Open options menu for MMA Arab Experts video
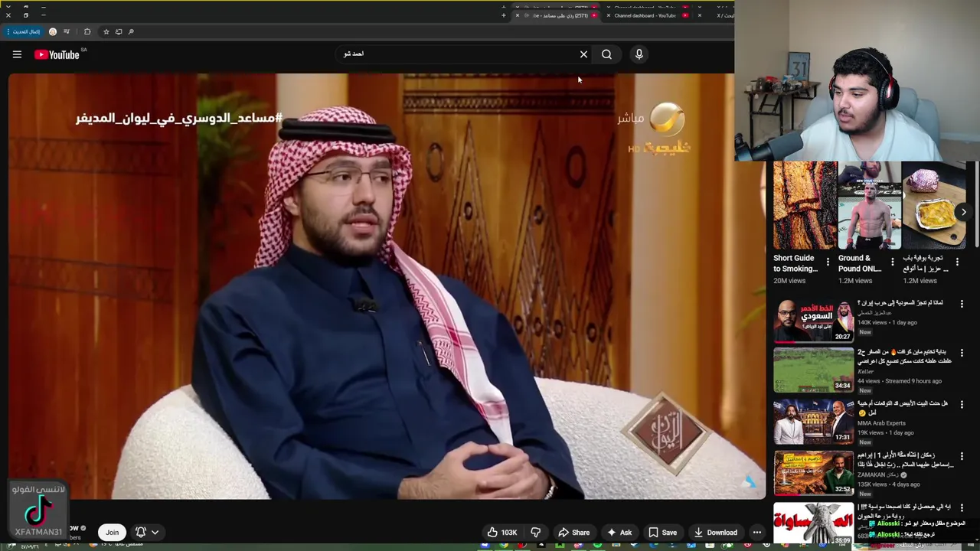Image resolution: width=980 pixels, height=551 pixels. pos(962,404)
